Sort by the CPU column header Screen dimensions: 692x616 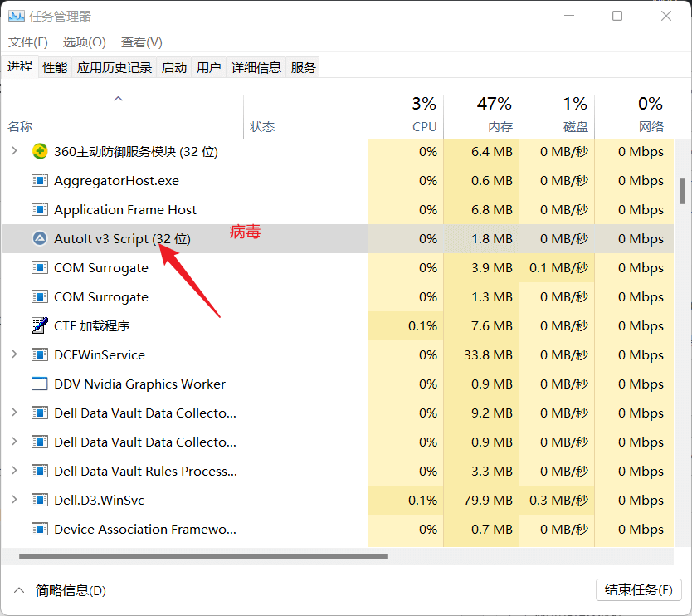tap(406, 116)
